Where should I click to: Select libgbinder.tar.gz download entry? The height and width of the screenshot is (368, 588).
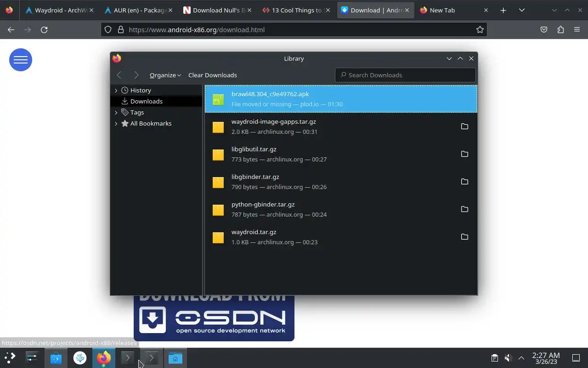coord(341,182)
